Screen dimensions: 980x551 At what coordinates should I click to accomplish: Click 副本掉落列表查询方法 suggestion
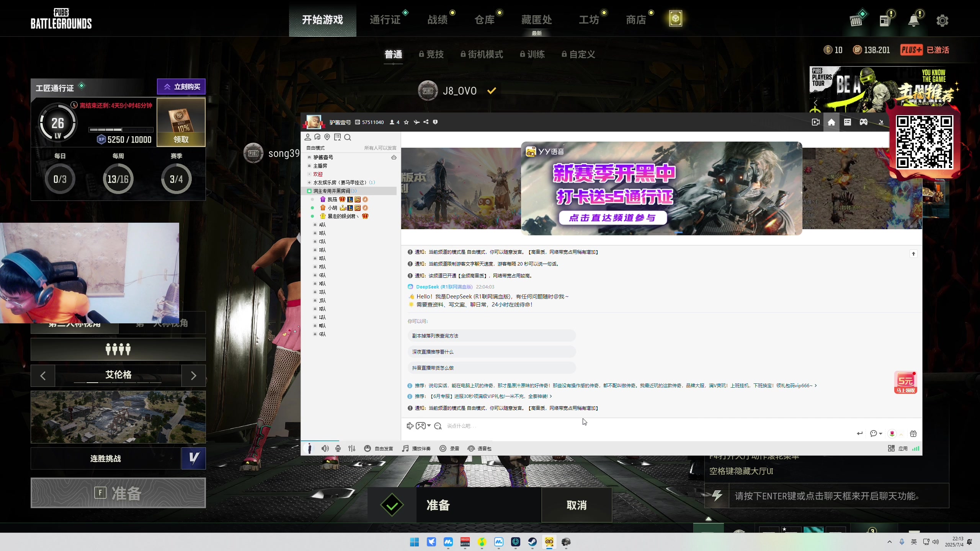pos(492,336)
